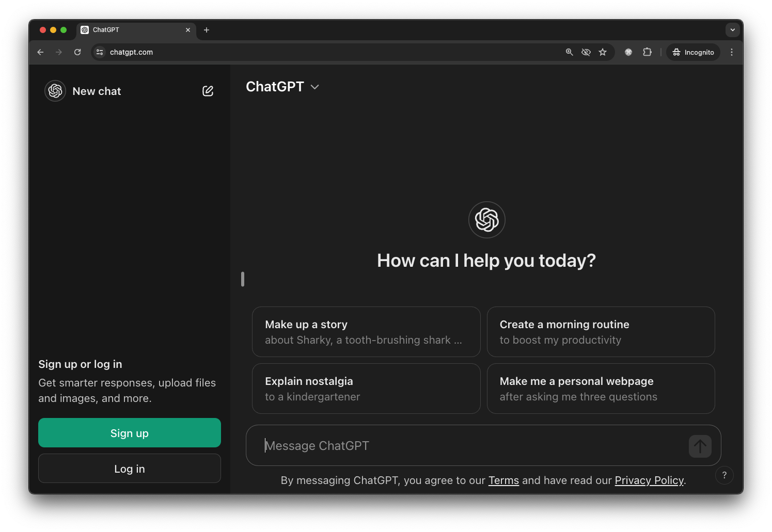Click the new chat compose icon
The width and height of the screenshot is (772, 532).
208,91
